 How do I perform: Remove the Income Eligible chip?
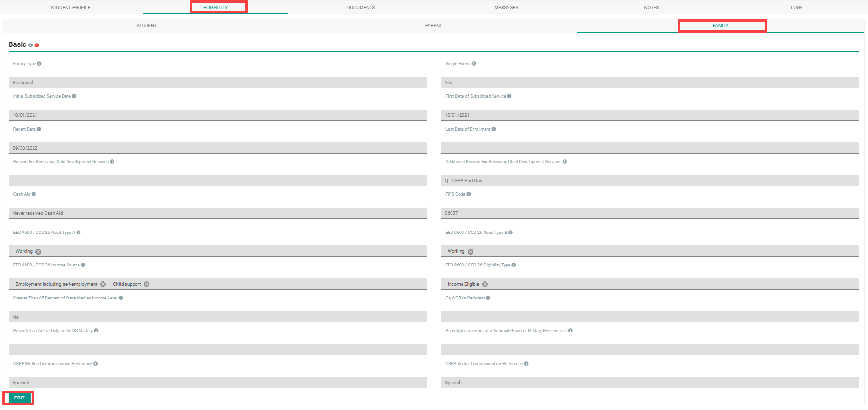[485, 284]
